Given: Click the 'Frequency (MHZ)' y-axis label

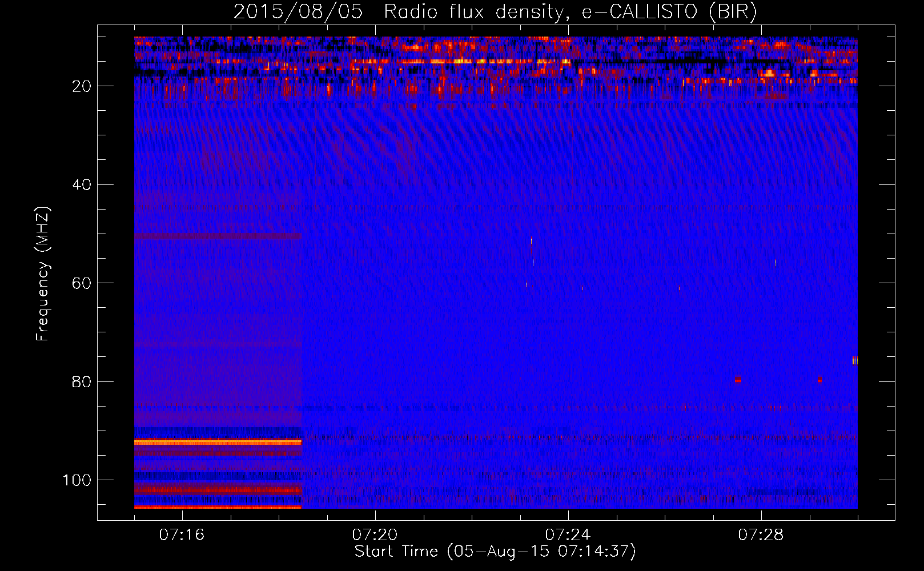Looking at the screenshot, I should 43,274.
